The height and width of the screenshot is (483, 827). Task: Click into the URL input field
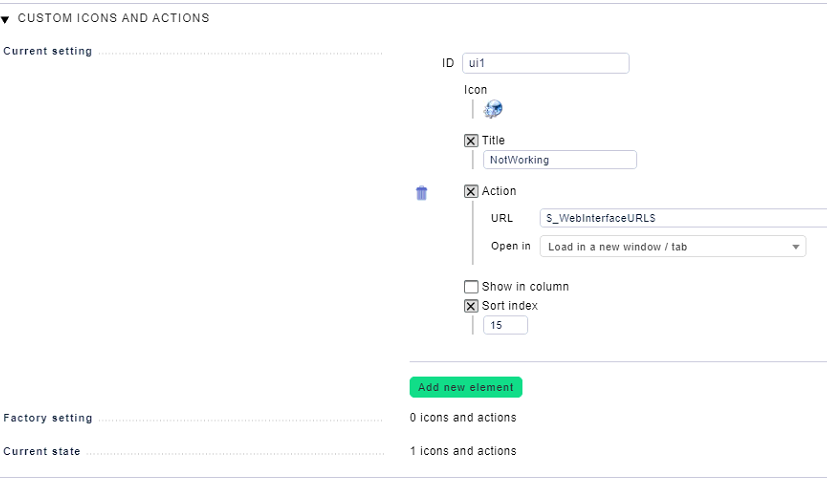point(682,218)
